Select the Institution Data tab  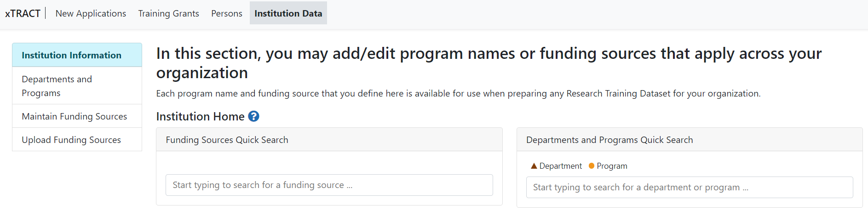288,13
